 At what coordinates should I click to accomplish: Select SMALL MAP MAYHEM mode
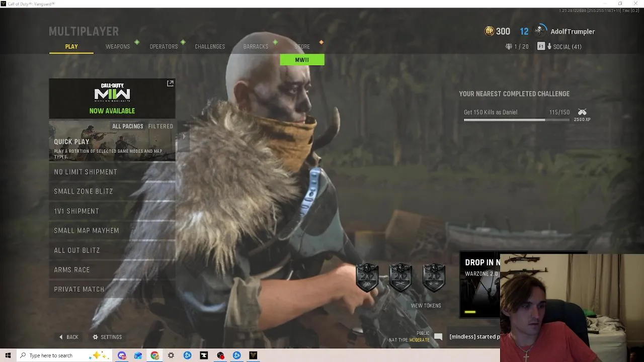pos(112,231)
